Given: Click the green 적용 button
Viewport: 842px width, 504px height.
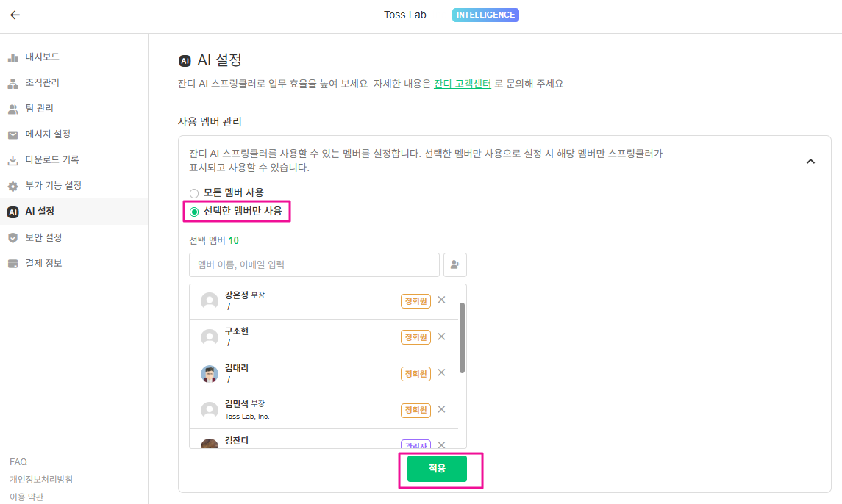Looking at the screenshot, I should coord(437,469).
